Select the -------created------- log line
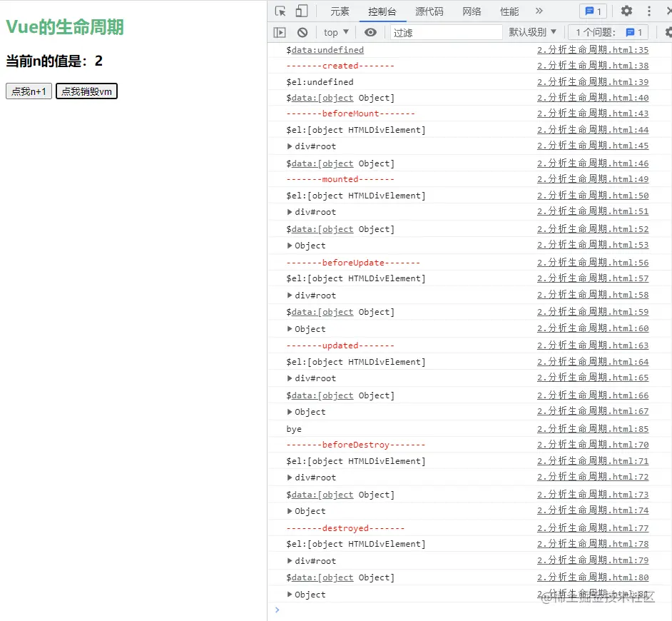Image resolution: width=672 pixels, height=621 pixels. tap(340, 66)
